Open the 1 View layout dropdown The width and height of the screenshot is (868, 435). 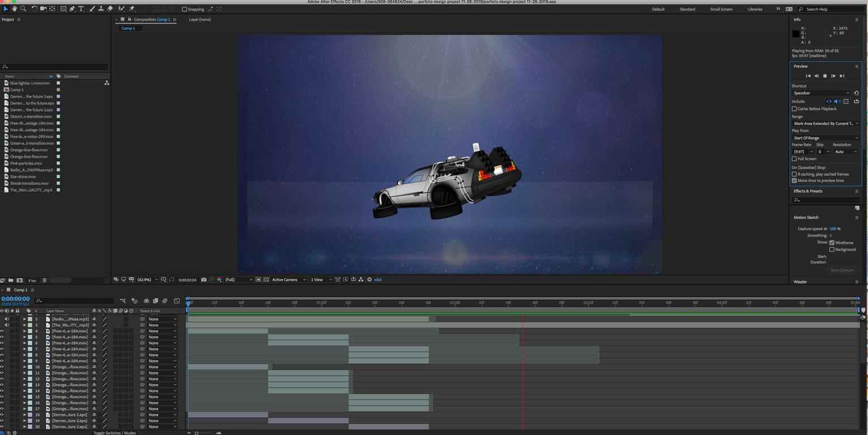tap(320, 279)
